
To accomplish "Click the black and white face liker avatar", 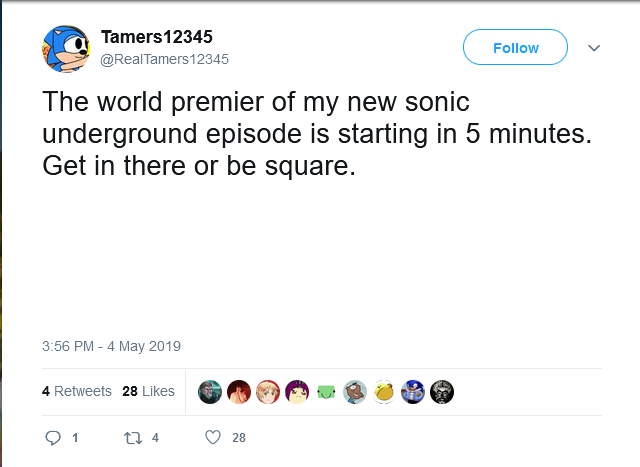I will coord(442,392).
